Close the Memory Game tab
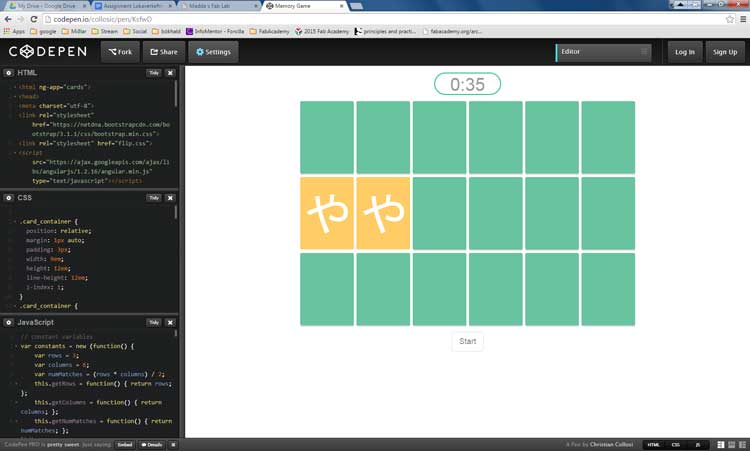 342,6
